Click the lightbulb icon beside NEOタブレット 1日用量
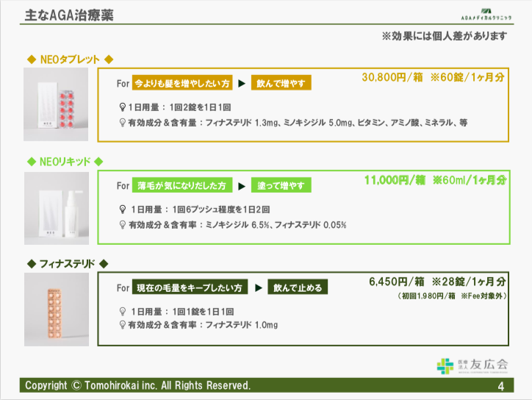The height and width of the screenshot is (400, 532). 123,107
